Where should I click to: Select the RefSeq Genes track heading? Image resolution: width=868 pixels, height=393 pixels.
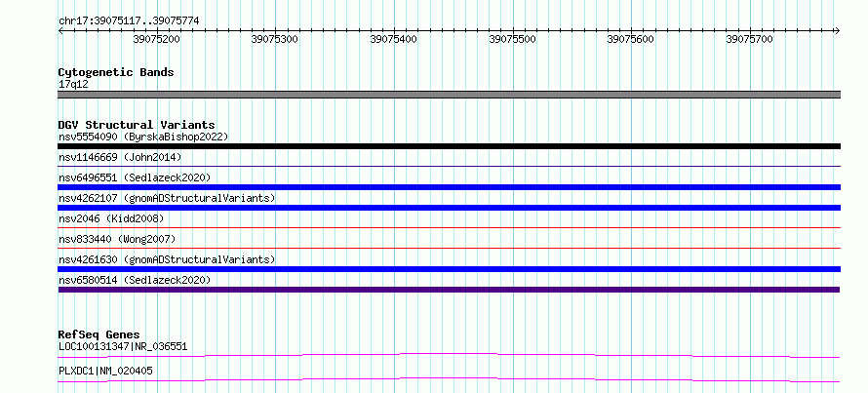click(x=99, y=334)
